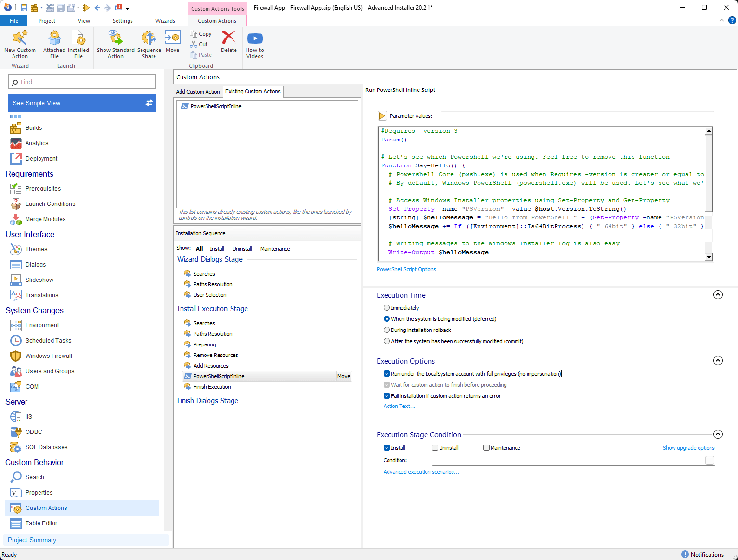Open the Table Editor page

[41, 523]
